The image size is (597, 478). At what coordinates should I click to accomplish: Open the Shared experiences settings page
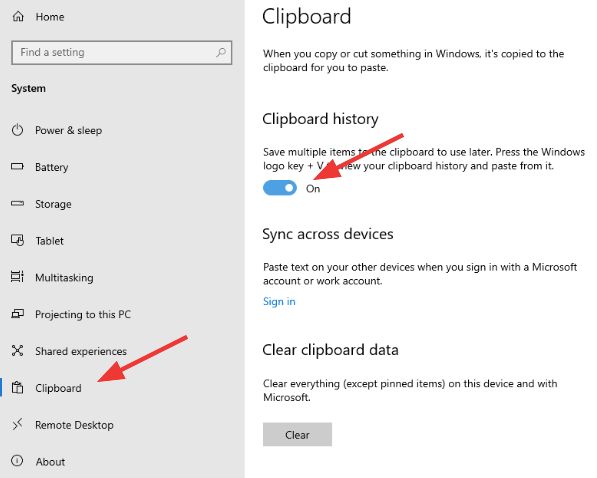click(81, 351)
